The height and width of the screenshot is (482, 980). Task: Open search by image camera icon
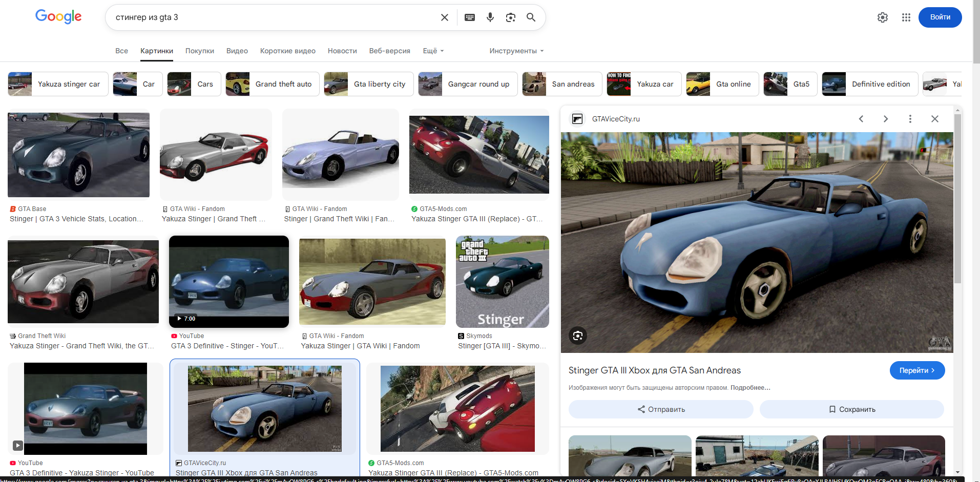click(511, 17)
